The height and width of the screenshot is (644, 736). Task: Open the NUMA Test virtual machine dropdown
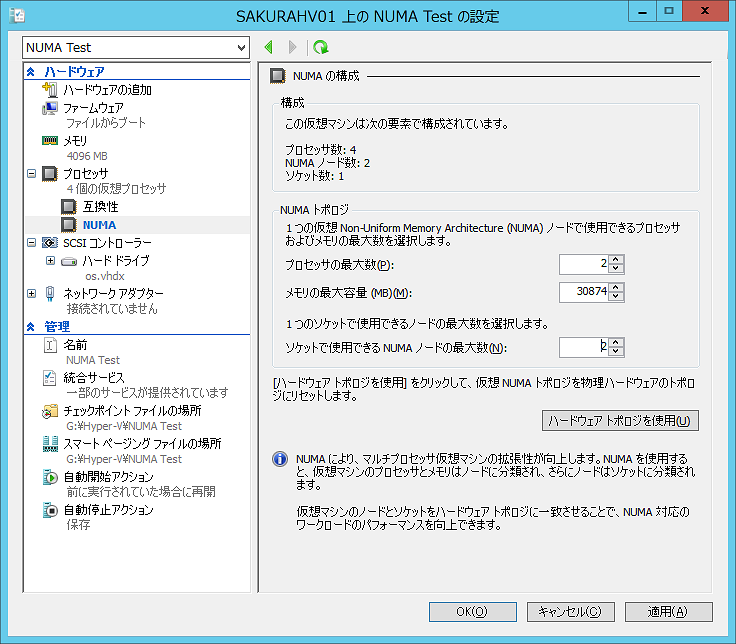click(x=241, y=47)
